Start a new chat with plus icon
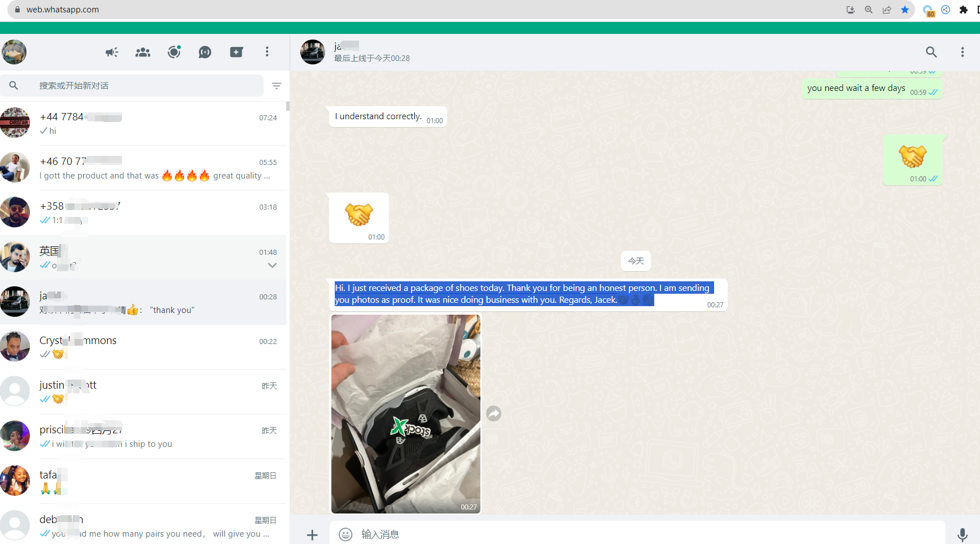 (237, 53)
